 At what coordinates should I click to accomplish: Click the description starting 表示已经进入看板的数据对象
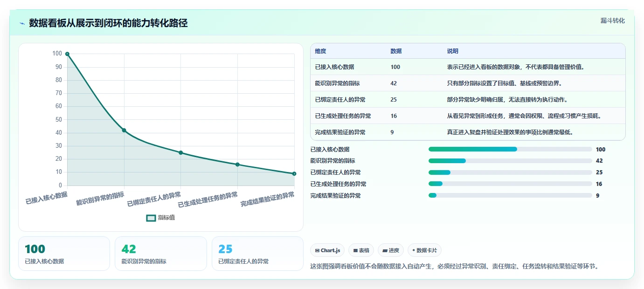[516, 67]
